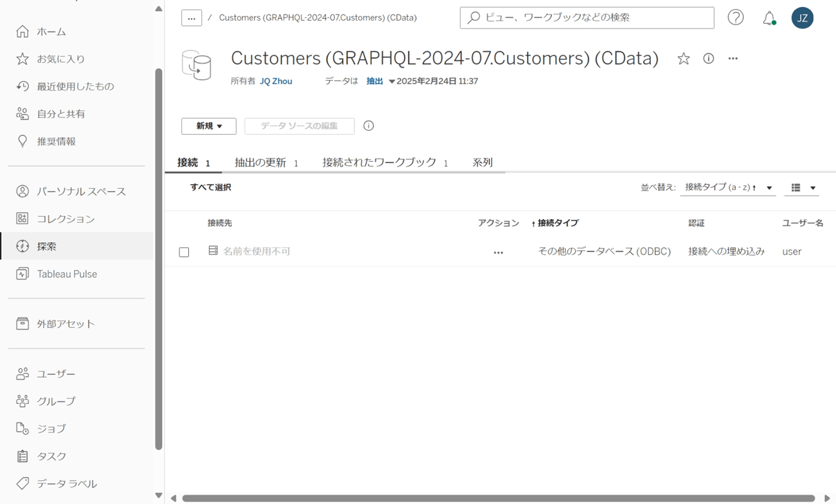This screenshot has height=504, width=836.
Task: Click the 接続への埋め込み cell
Action: [726, 251]
